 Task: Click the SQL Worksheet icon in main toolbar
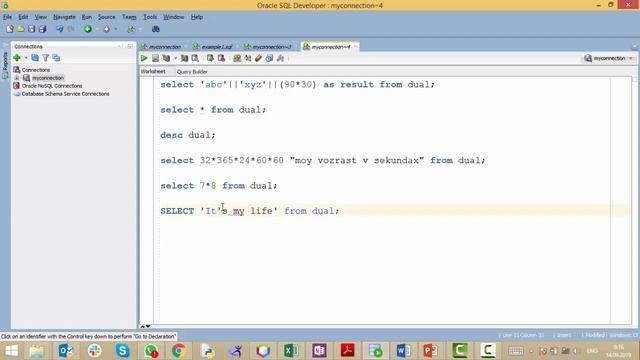131,29
